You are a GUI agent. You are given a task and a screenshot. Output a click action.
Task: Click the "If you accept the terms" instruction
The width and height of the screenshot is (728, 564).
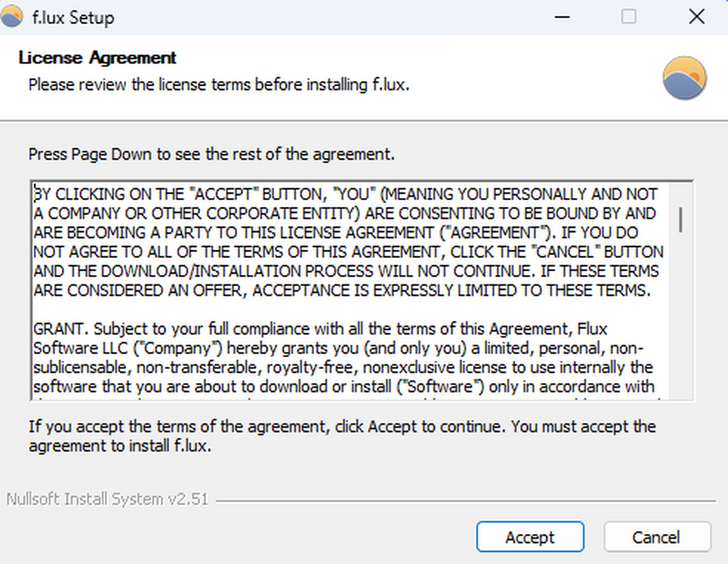[x=342, y=435]
